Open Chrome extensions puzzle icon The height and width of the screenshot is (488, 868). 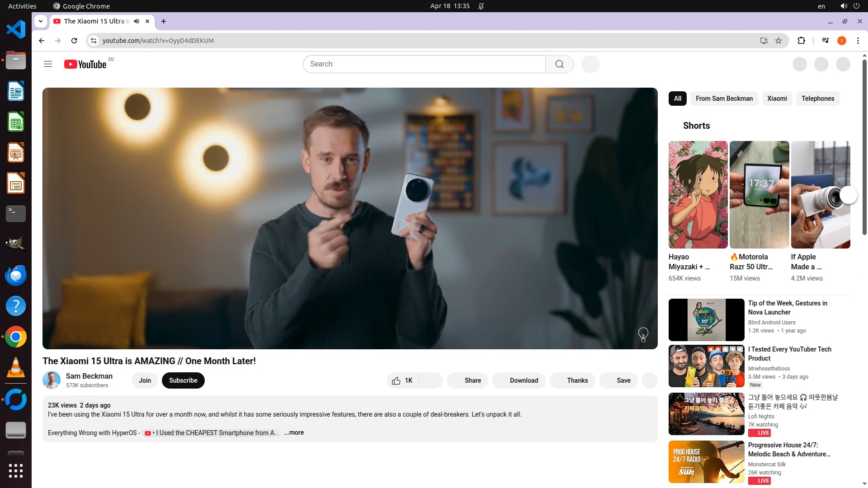pos(801,41)
